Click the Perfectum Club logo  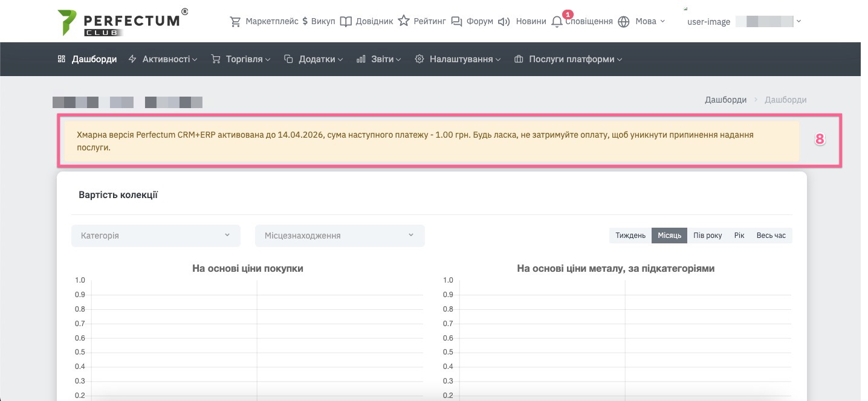[x=121, y=21]
